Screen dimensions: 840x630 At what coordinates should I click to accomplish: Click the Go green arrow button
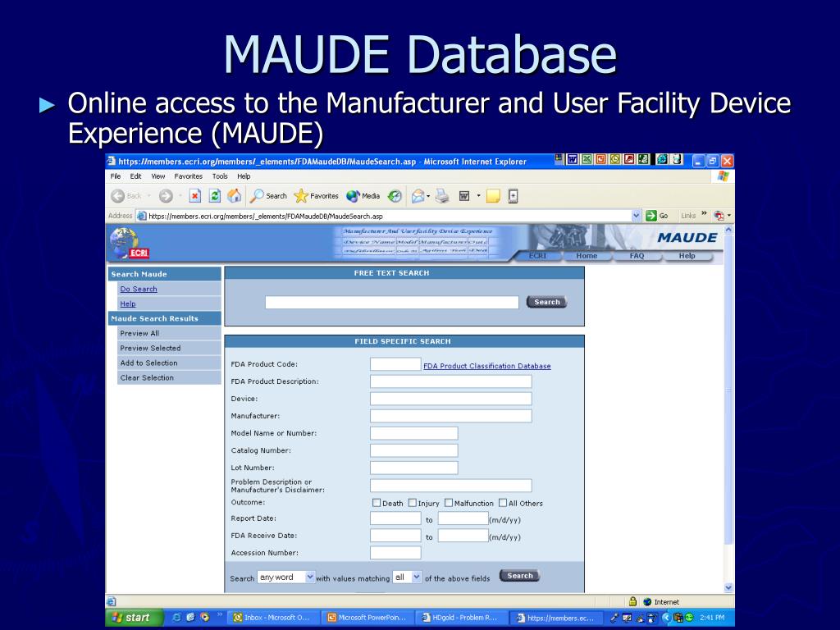tap(657, 216)
